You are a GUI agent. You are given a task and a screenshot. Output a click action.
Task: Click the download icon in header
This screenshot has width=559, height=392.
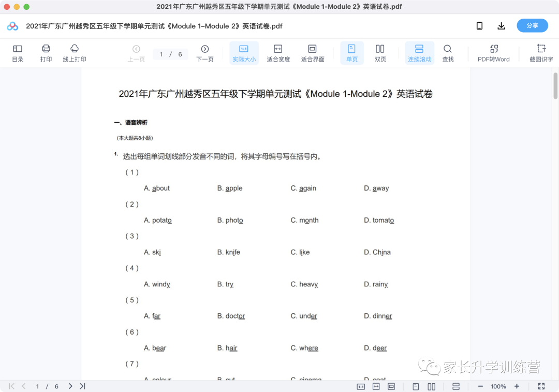[x=501, y=26]
